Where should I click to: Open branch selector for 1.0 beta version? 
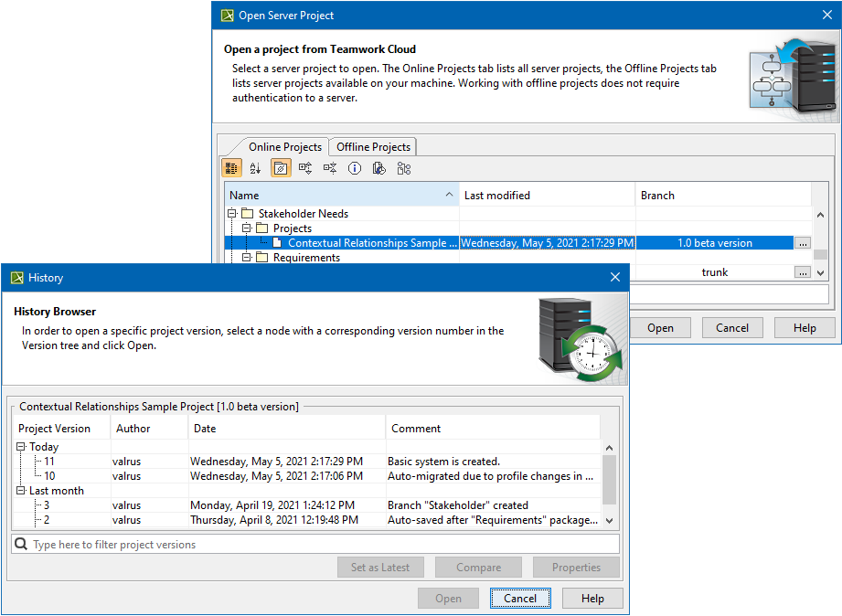803,243
